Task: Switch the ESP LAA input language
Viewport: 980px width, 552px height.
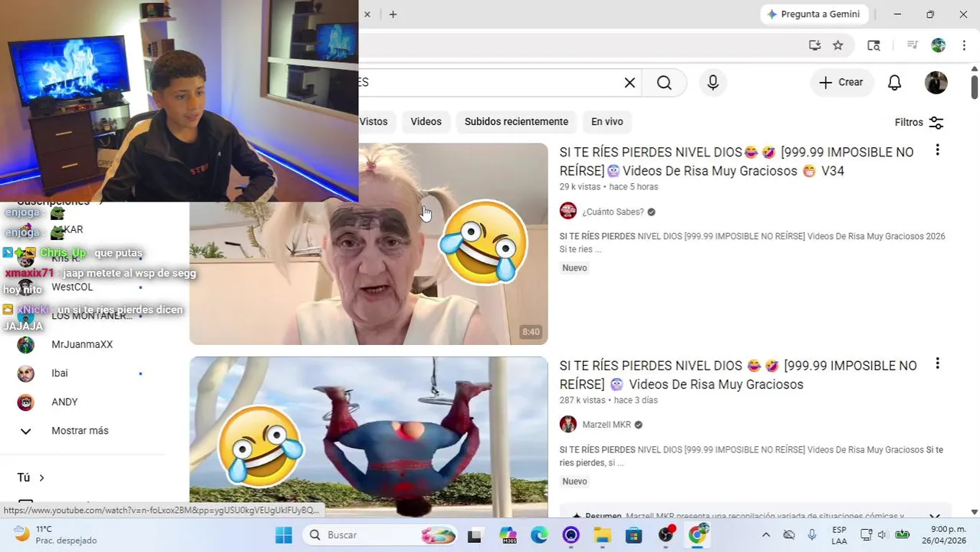Action: coord(840,535)
